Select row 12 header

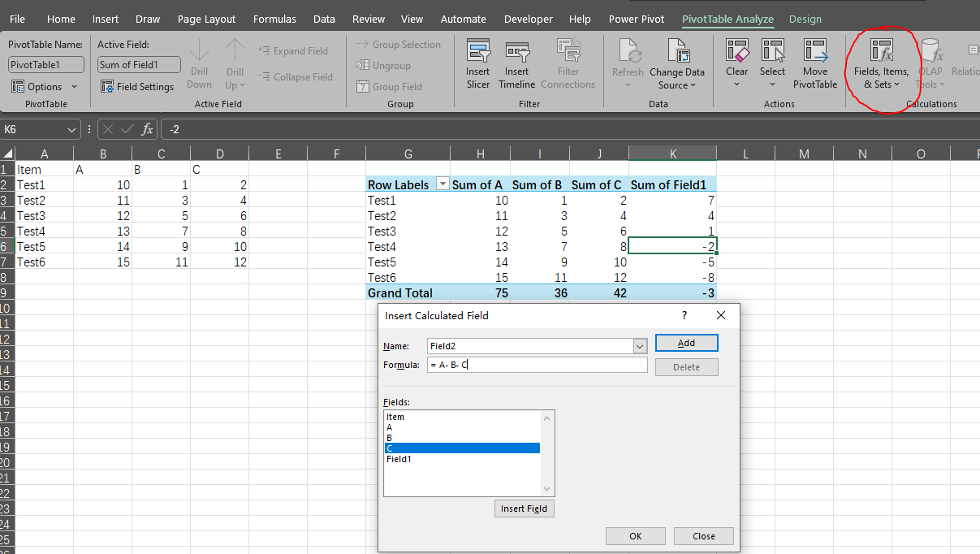tap(7, 340)
